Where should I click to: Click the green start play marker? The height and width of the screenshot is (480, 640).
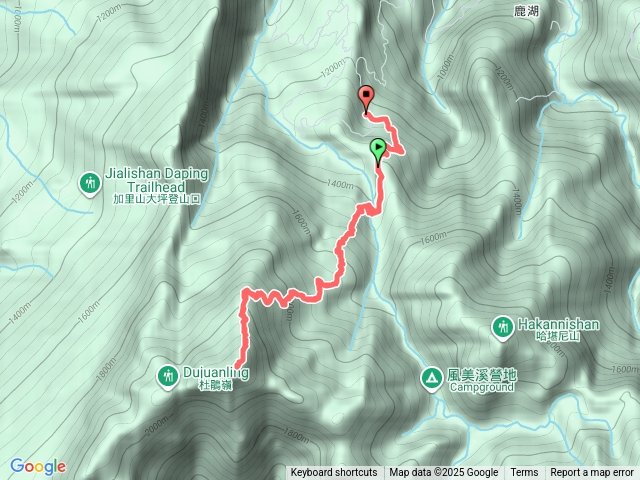click(x=378, y=151)
